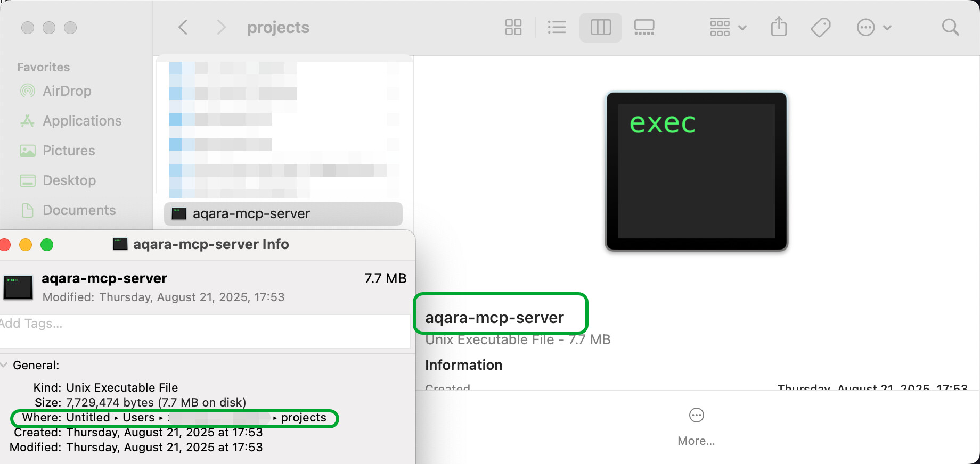Image resolution: width=980 pixels, height=464 pixels.
Task: Select column view mode
Action: click(600, 27)
